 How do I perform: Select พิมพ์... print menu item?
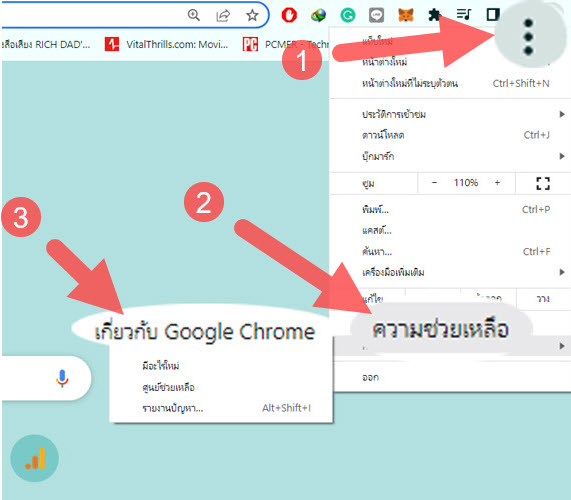tap(450, 210)
